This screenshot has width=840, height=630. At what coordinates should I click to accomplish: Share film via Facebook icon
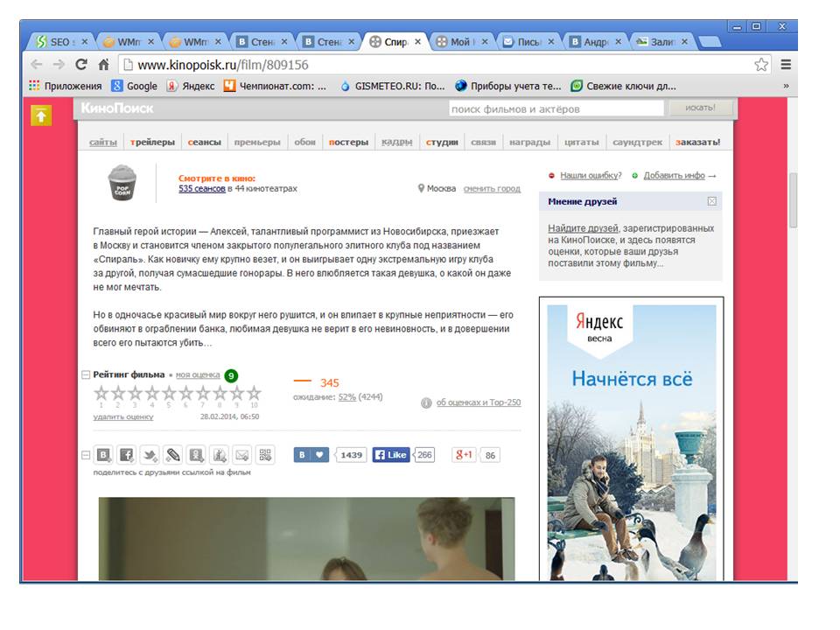click(x=126, y=455)
